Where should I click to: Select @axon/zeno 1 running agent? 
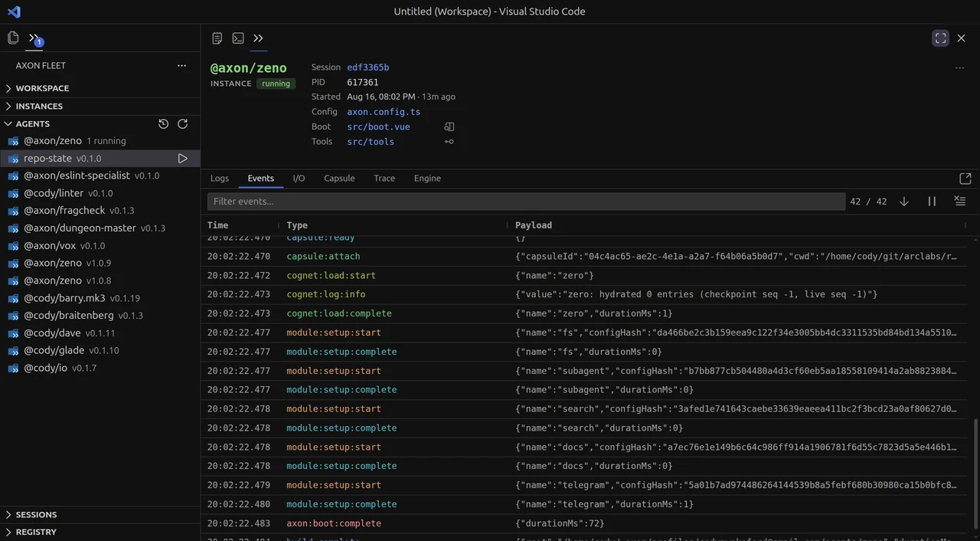(x=100, y=141)
